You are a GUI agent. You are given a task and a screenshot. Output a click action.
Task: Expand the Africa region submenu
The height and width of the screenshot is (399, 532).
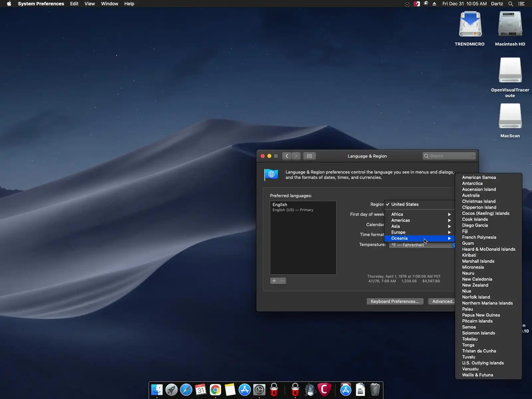pyautogui.click(x=420, y=214)
